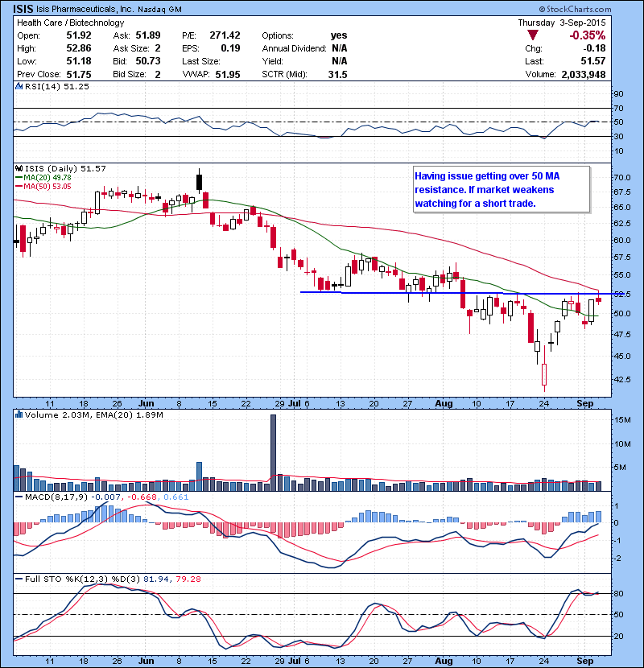Click the blue annotation about 50 MA resistance

(502, 190)
